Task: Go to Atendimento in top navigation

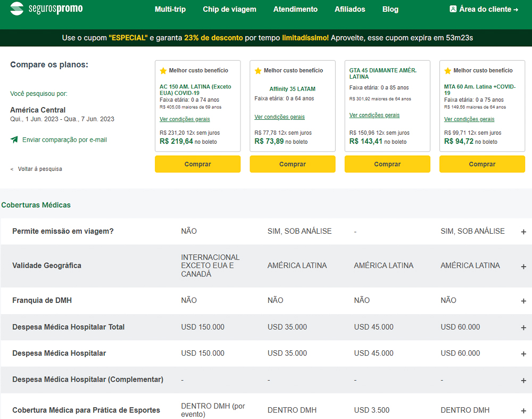Action: tap(295, 9)
